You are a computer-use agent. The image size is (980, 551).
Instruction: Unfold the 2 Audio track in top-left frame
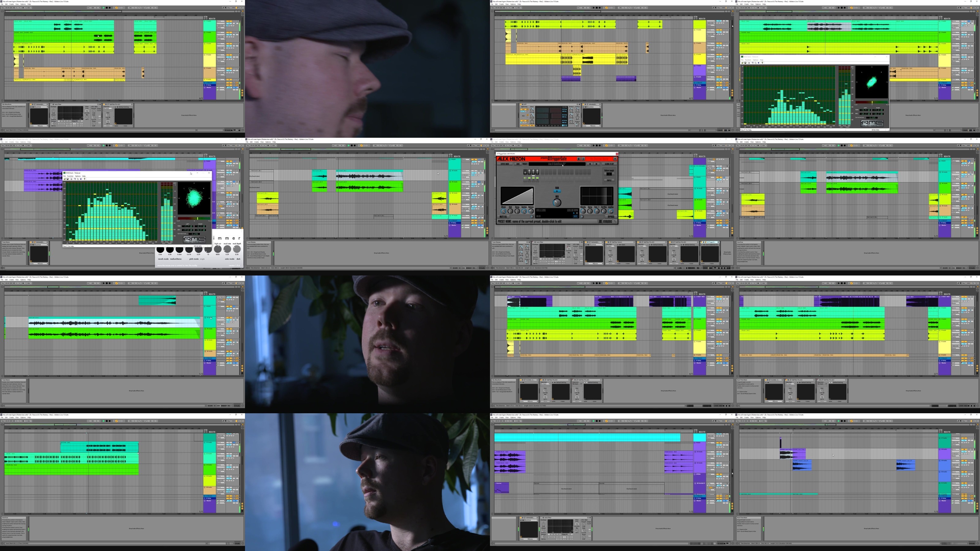[205, 32]
